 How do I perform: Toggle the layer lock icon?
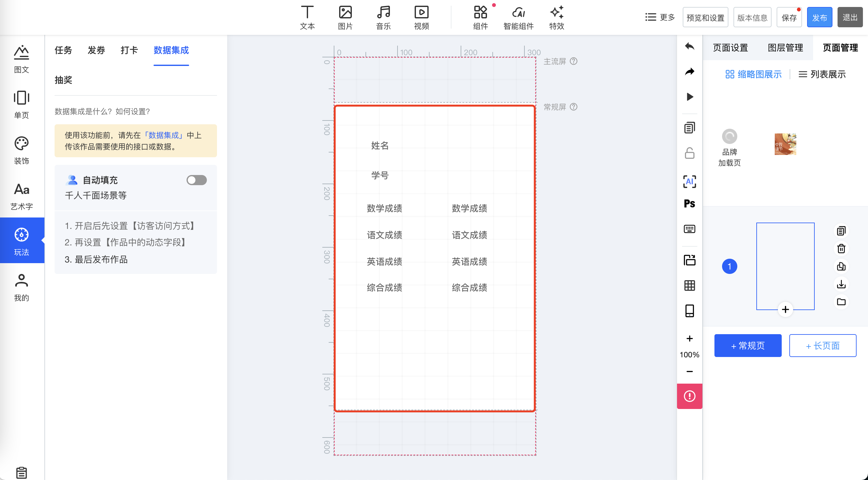(x=689, y=153)
